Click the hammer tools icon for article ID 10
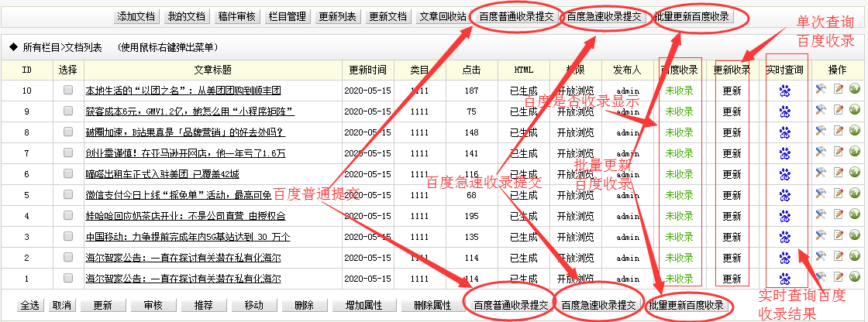Screen dimensions: 868x322 [821, 91]
